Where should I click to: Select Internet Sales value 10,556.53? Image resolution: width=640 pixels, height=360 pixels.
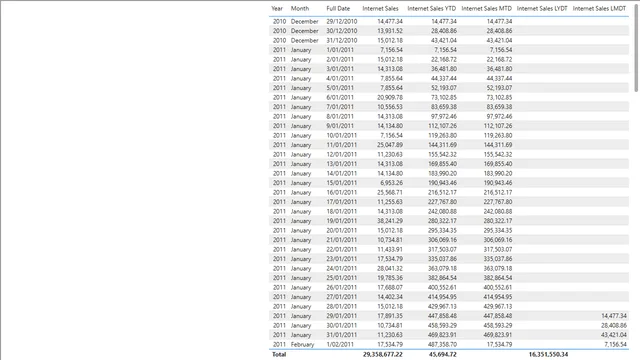[390, 107]
